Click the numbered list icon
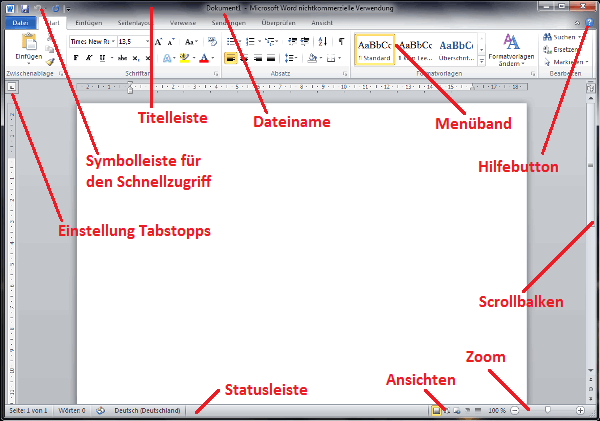This screenshot has width=600, height=421. (250, 41)
